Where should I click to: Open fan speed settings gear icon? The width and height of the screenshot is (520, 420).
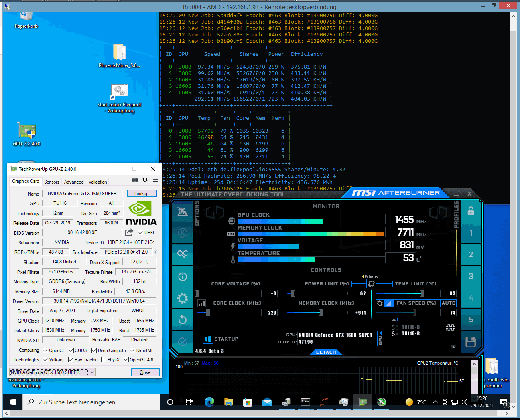380,303
